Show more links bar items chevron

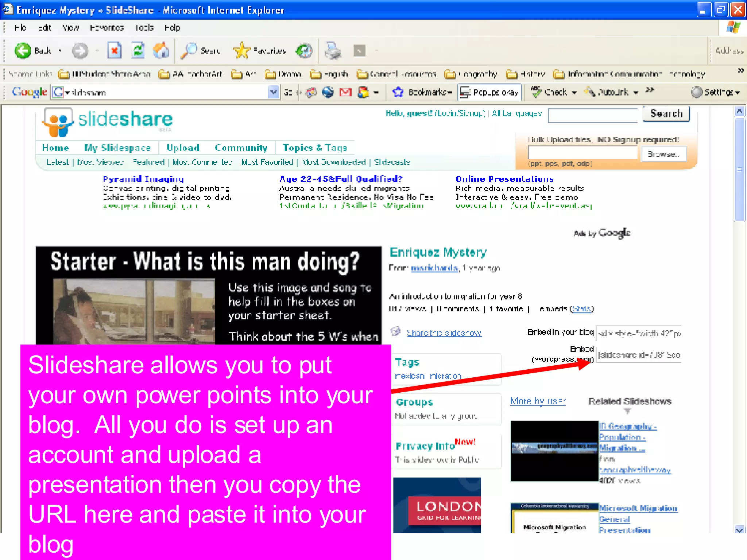click(x=741, y=70)
